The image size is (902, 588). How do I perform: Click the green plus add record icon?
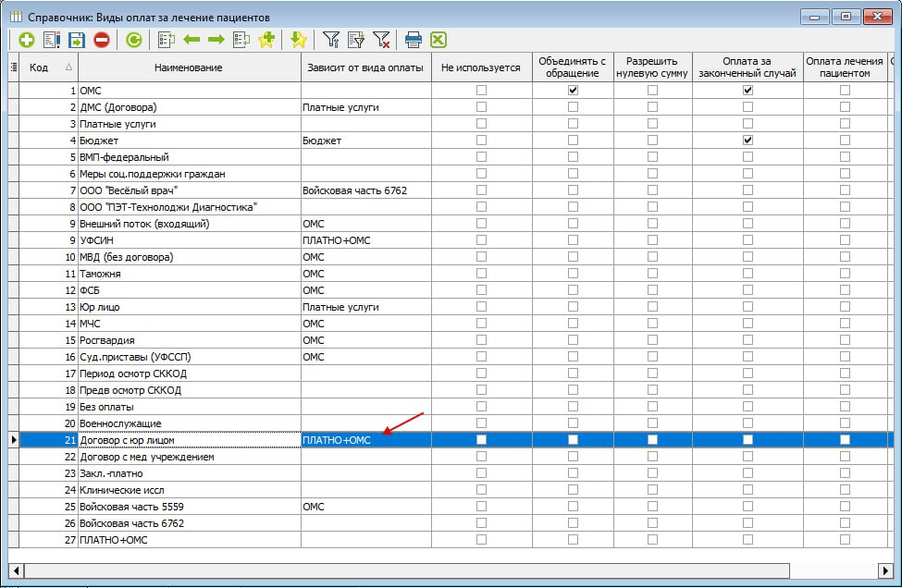click(27, 40)
